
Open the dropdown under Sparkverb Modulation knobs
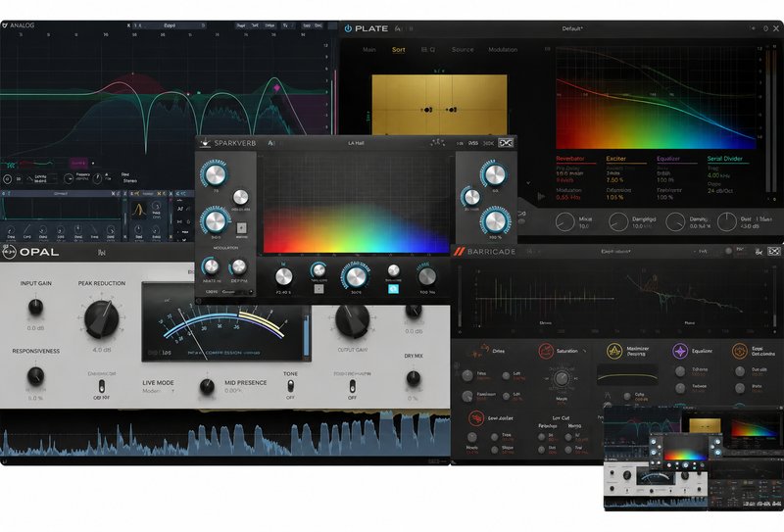point(237,292)
